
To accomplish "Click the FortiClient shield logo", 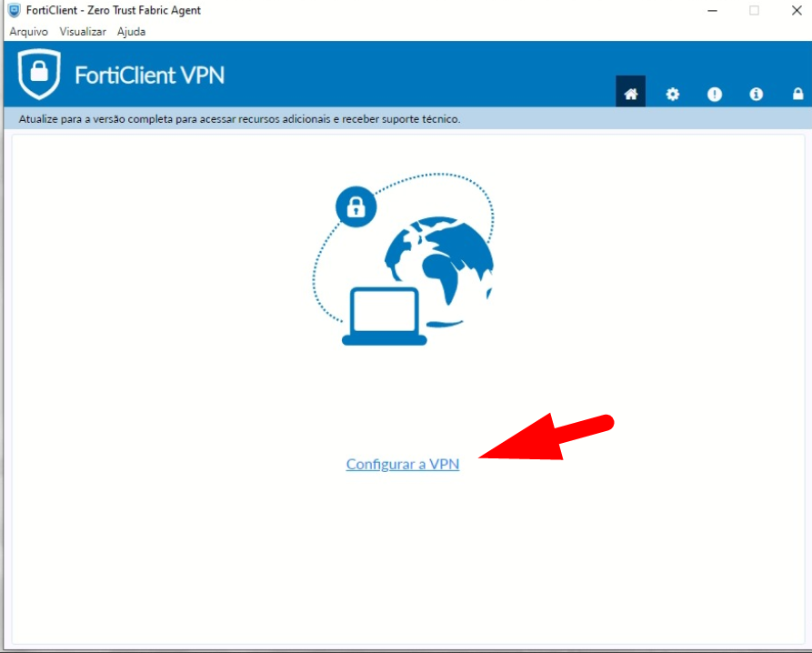I will 39,74.
